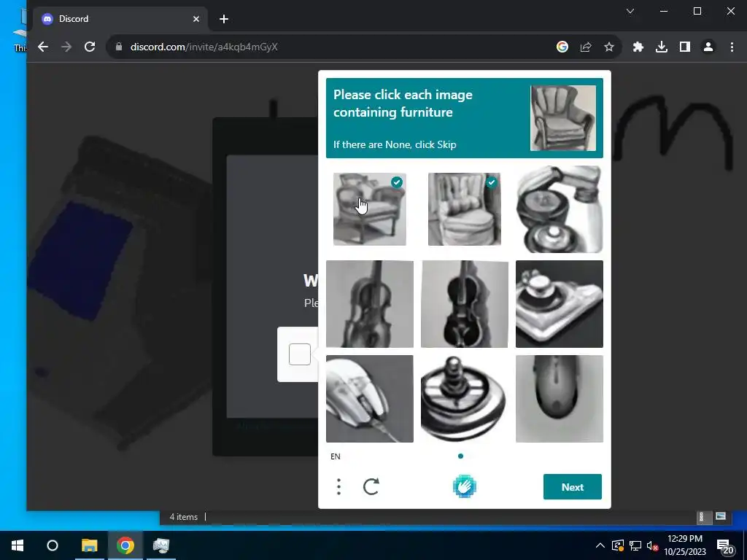Open File Explorer from the taskbar
747x560 pixels.
click(89, 545)
